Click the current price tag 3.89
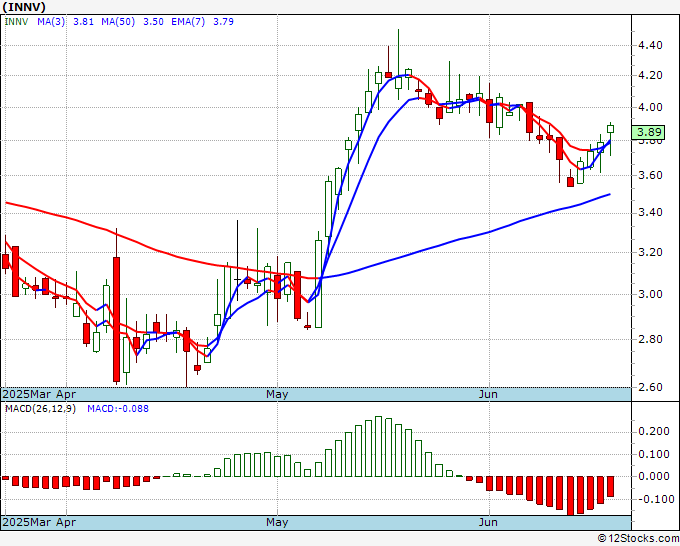Viewport: 680px width, 546px height. pos(648,132)
